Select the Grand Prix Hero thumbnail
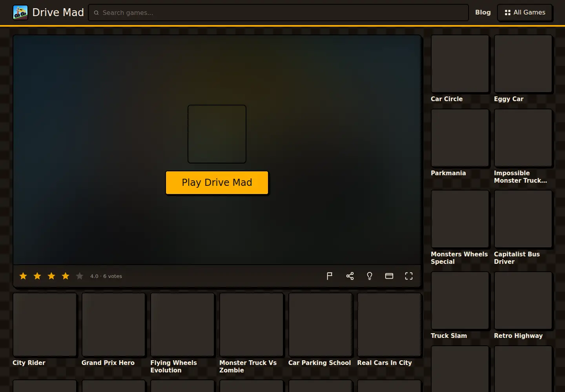The height and width of the screenshot is (392, 565). (x=114, y=325)
